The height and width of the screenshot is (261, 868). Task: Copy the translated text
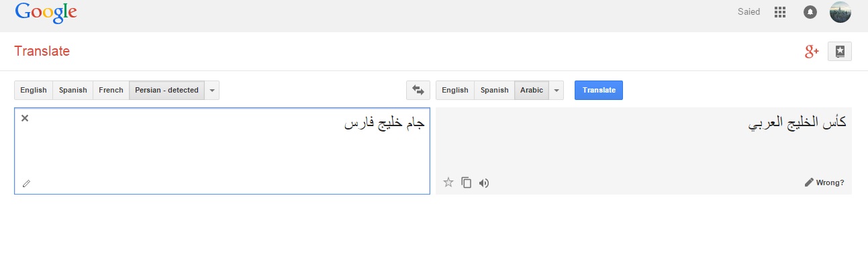(467, 182)
